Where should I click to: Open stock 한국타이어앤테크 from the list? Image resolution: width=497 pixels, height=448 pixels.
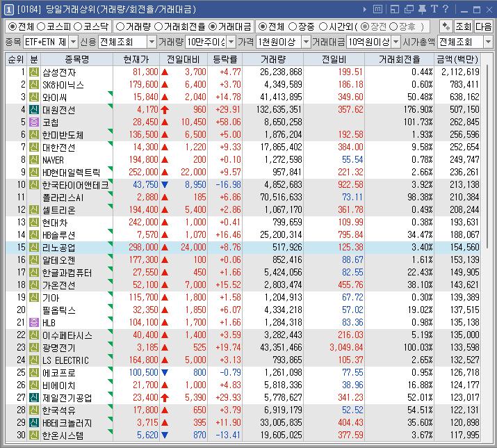76,184
